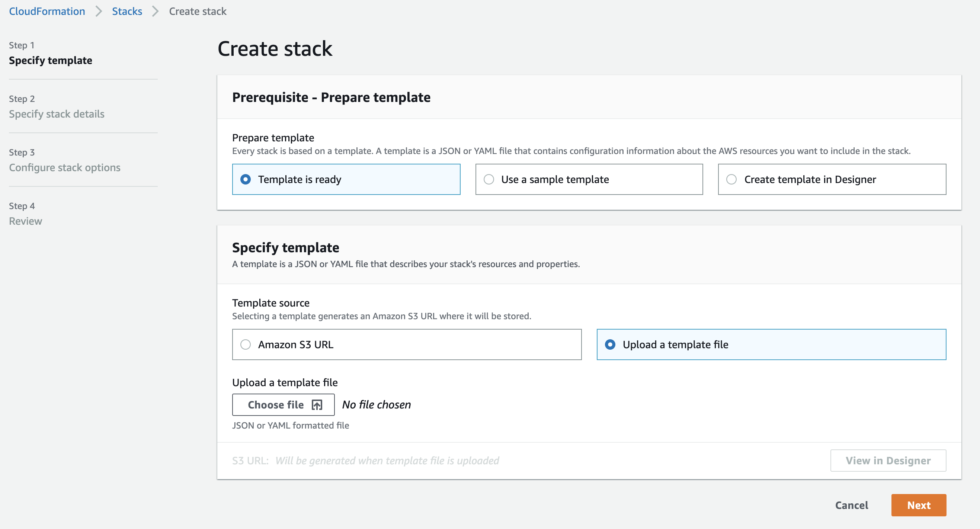Select the Template is ready radio option
Image resolution: width=980 pixels, height=529 pixels.
tap(246, 179)
